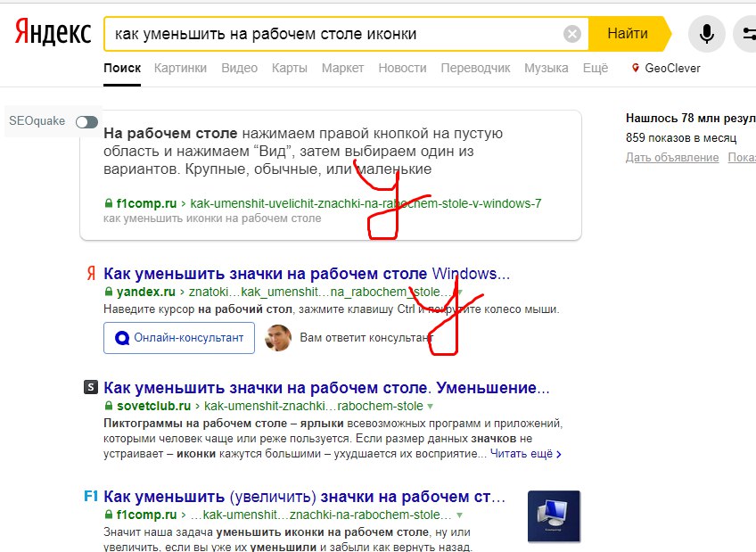The height and width of the screenshot is (552, 756).
Task: Click the Яндекс logo
Action: pyautogui.click(x=53, y=33)
